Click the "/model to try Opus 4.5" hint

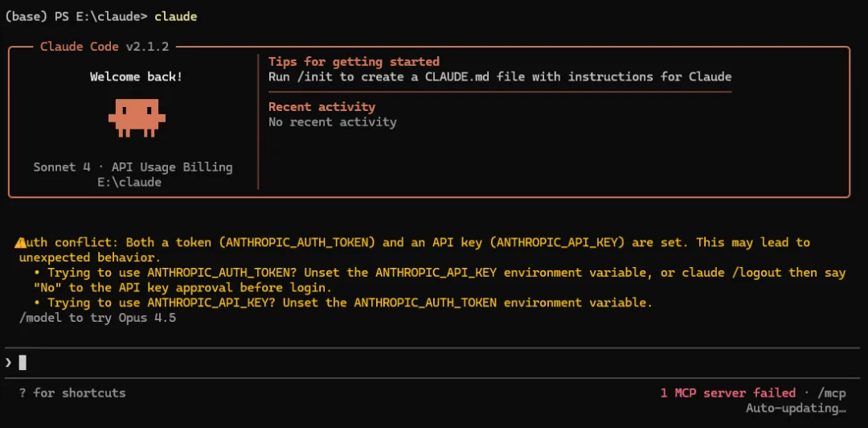[97, 318]
